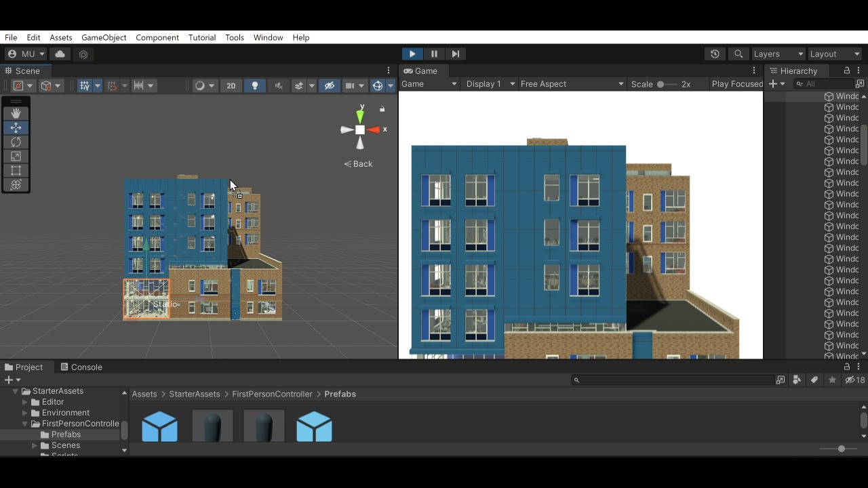Toggle scene lighting bulb

255,85
